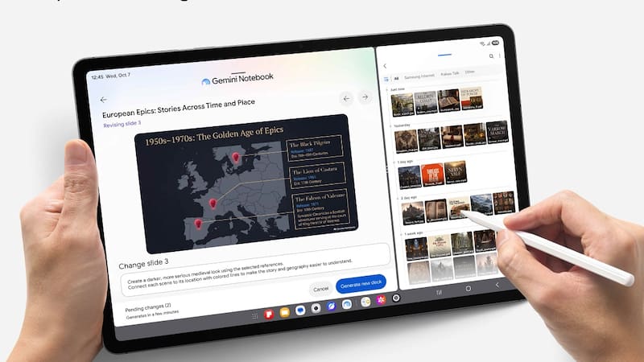Switch to the Samsung Internet filter tab
Screen dimensions: 644x362
[x=419, y=76]
